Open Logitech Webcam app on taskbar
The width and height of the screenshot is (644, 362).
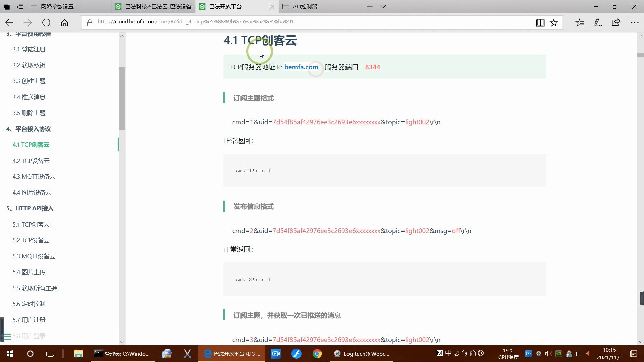362,354
